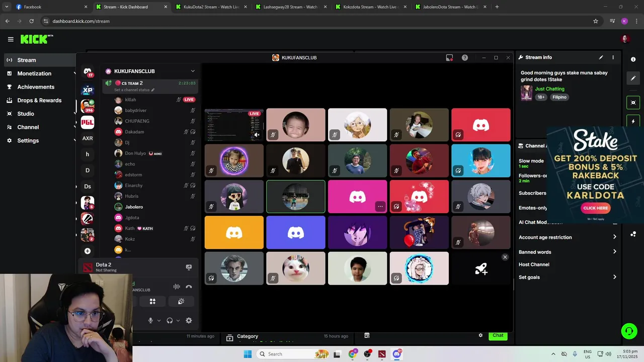Open microphone input device dropdown arrow
644x362 pixels.
[x=159, y=320]
